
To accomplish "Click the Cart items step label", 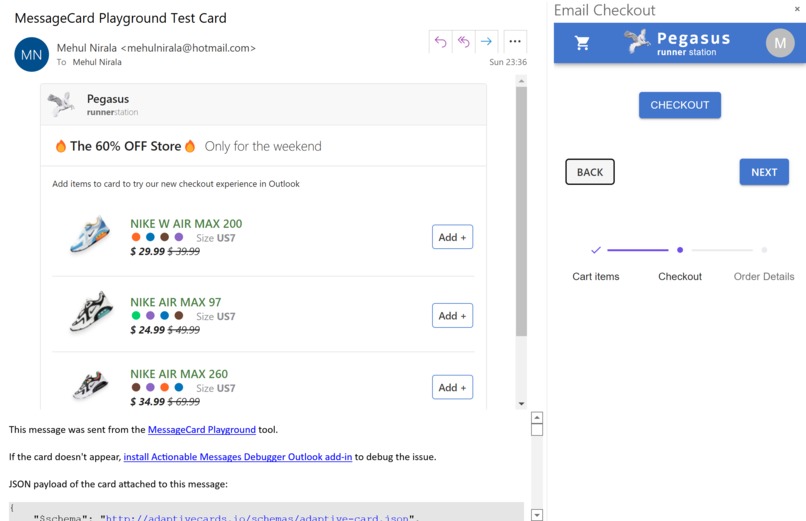I will 596,276.
